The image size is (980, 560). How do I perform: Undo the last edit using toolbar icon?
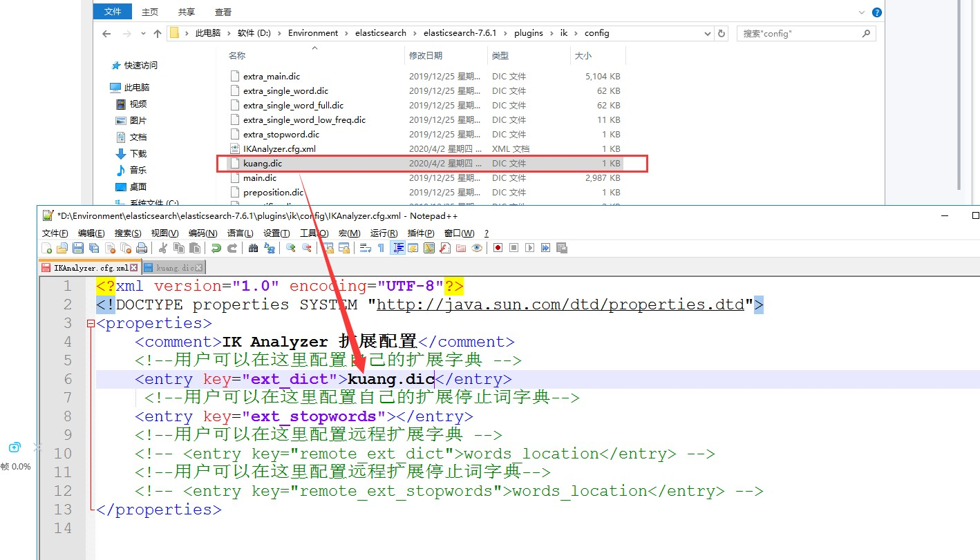216,248
